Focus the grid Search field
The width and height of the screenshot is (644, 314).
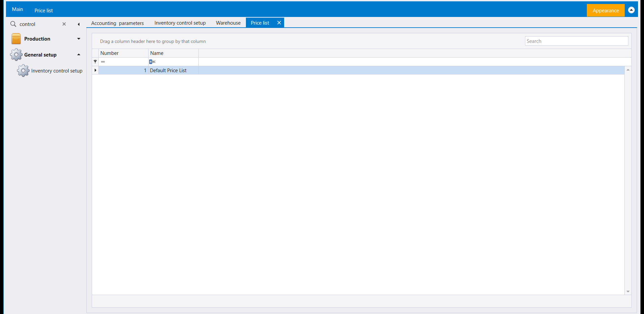pos(577,41)
